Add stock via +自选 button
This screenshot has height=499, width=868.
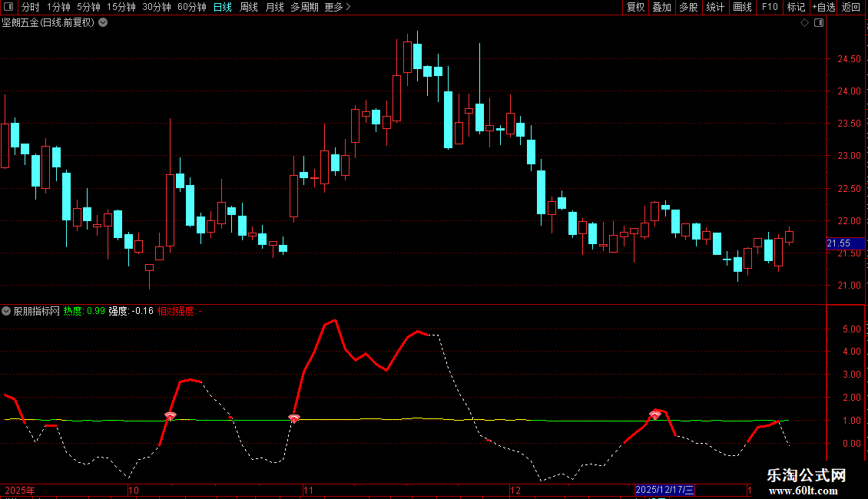pos(823,7)
